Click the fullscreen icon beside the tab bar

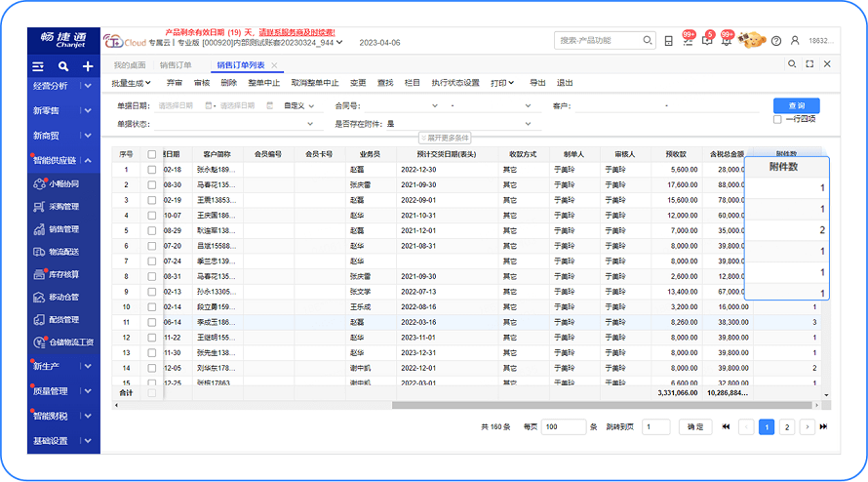point(809,64)
